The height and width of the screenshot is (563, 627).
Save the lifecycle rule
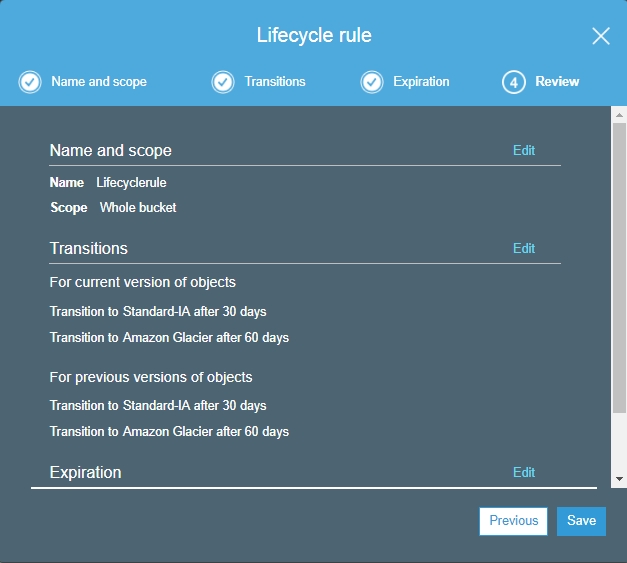[x=581, y=521]
